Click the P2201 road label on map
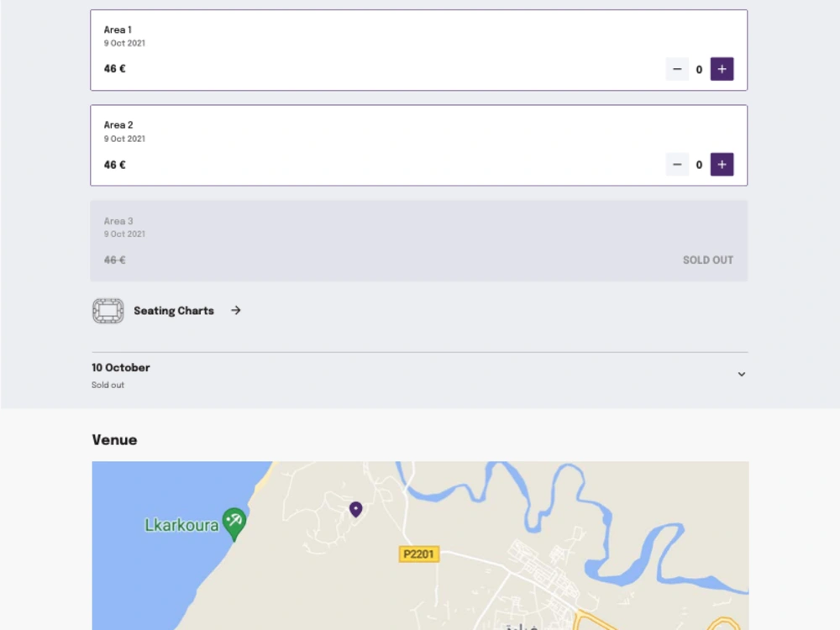Screen dimensions: 840x630 click(x=419, y=554)
